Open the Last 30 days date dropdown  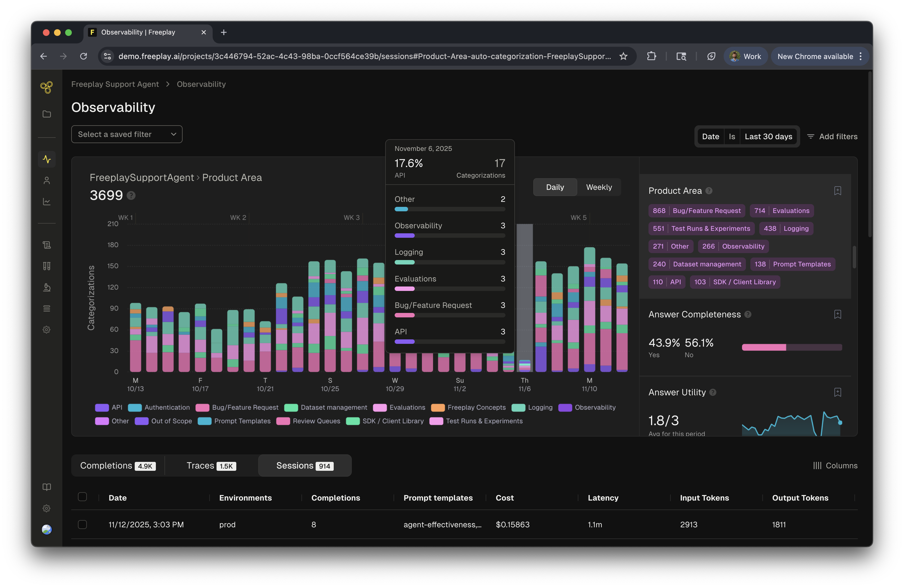(x=768, y=136)
